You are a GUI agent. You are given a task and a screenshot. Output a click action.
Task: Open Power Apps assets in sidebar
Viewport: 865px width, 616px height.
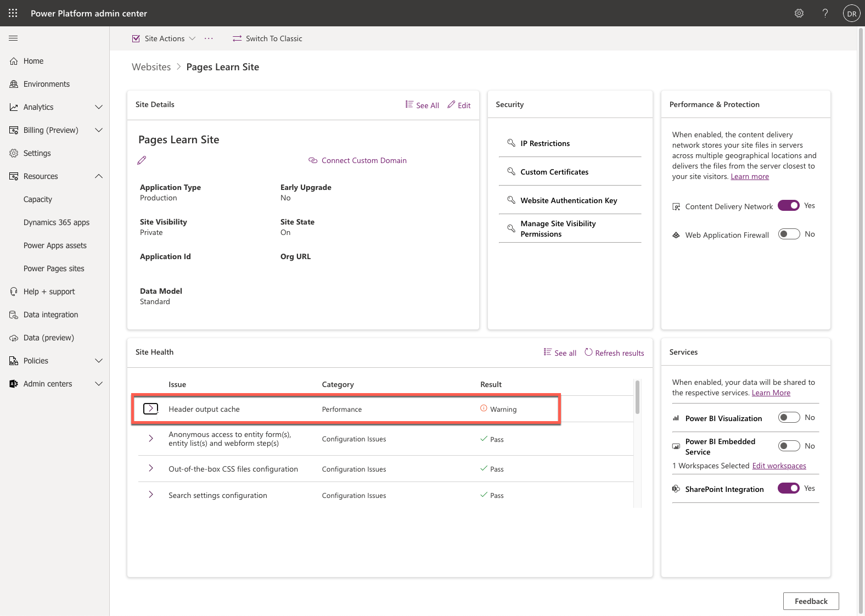(55, 245)
